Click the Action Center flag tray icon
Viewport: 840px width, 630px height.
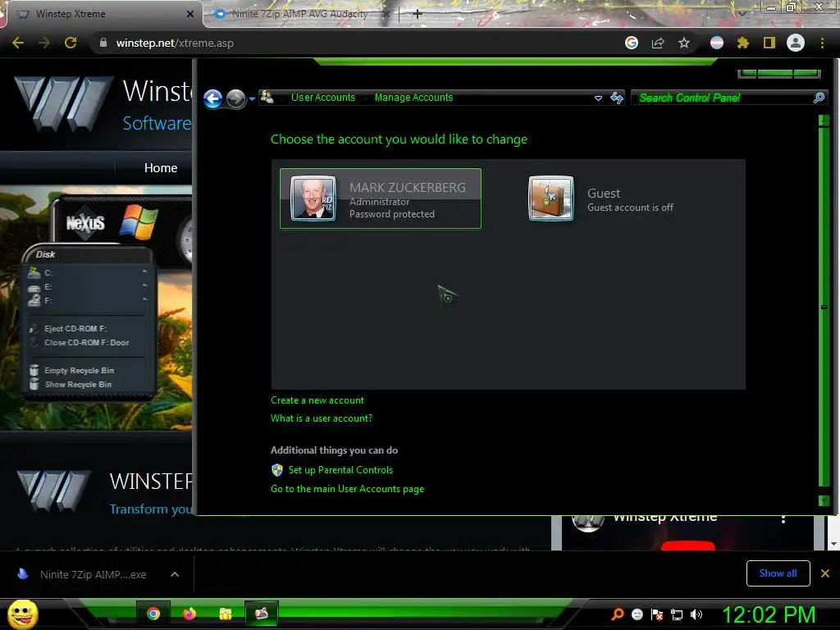[x=657, y=614]
